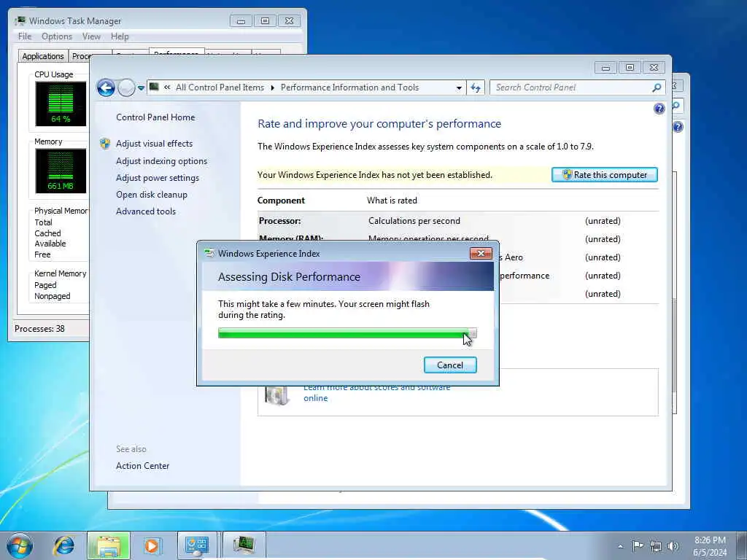Viewport: 747px width, 560px height.
Task: Show hidden tray icons arrow
Action: pyautogui.click(x=620, y=547)
